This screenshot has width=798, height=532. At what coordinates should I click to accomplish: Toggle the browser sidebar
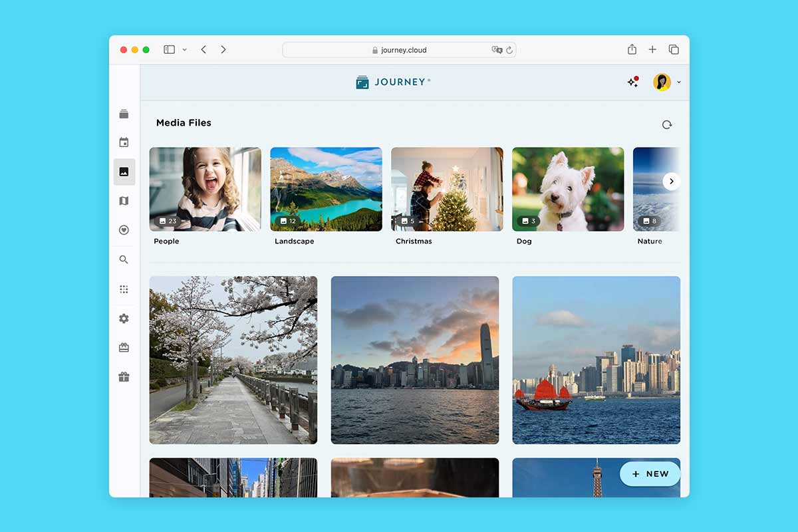tap(169, 49)
